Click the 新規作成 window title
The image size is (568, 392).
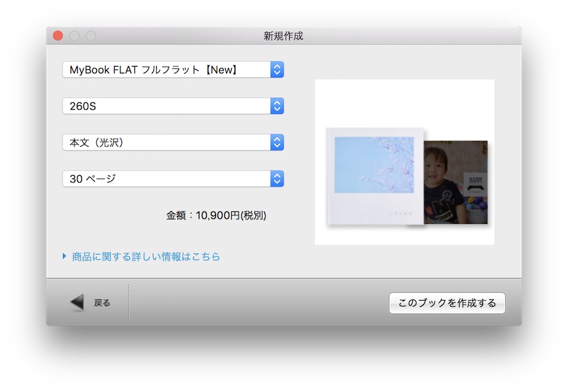(283, 36)
